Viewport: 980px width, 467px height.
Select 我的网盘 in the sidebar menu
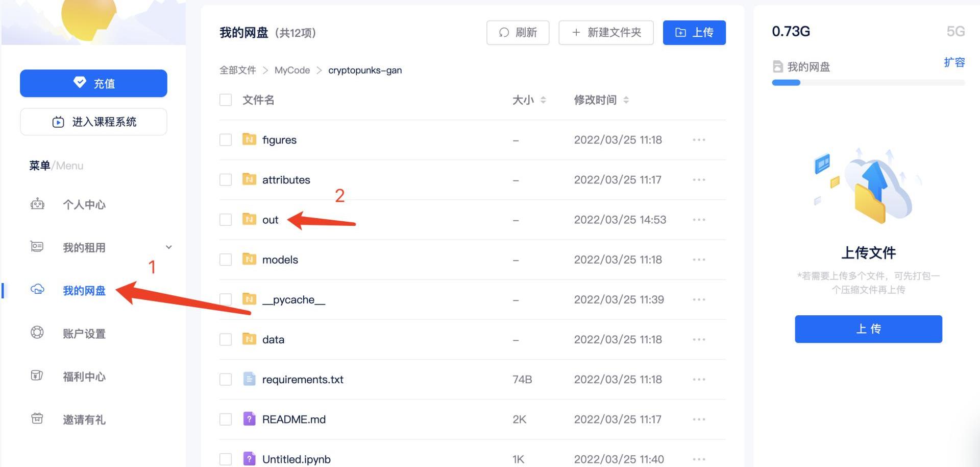(84, 290)
